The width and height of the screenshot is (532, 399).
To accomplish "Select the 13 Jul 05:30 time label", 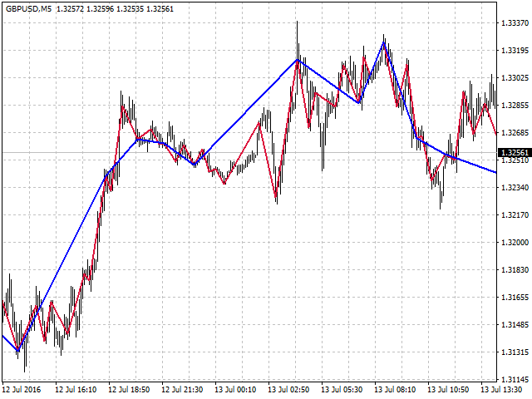I will 342,390.
